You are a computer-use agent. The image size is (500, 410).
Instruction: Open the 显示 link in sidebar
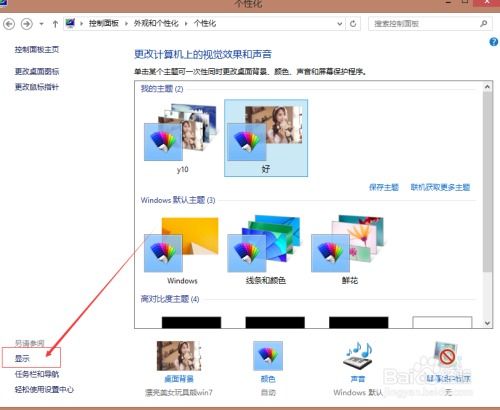coord(22,358)
